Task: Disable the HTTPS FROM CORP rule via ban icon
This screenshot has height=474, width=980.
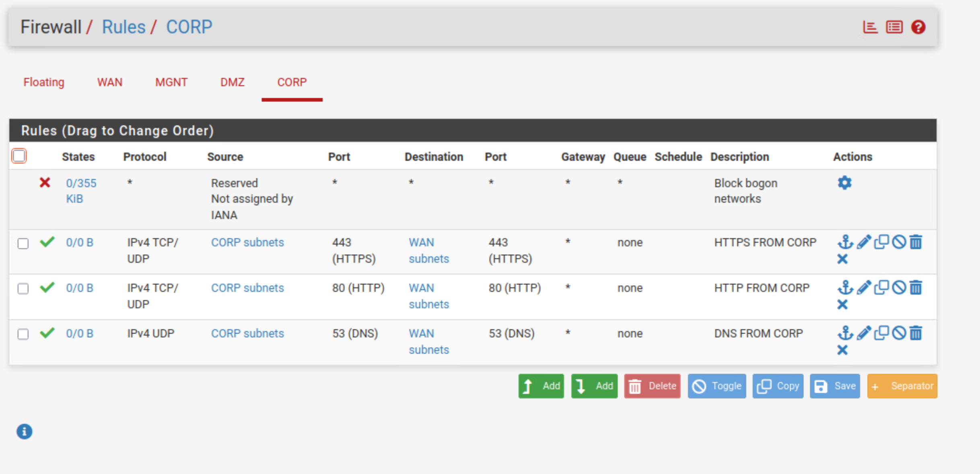Action: 899,242
